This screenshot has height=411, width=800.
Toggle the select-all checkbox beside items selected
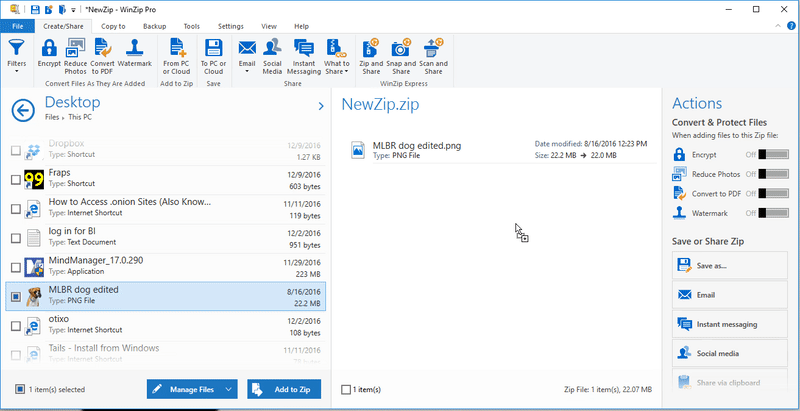click(19, 389)
